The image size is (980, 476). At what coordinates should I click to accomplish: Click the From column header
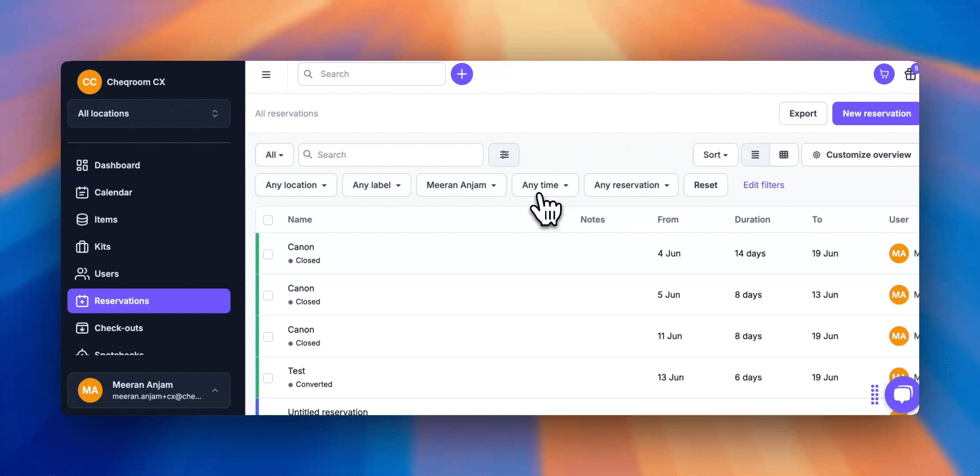pos(668,219)
